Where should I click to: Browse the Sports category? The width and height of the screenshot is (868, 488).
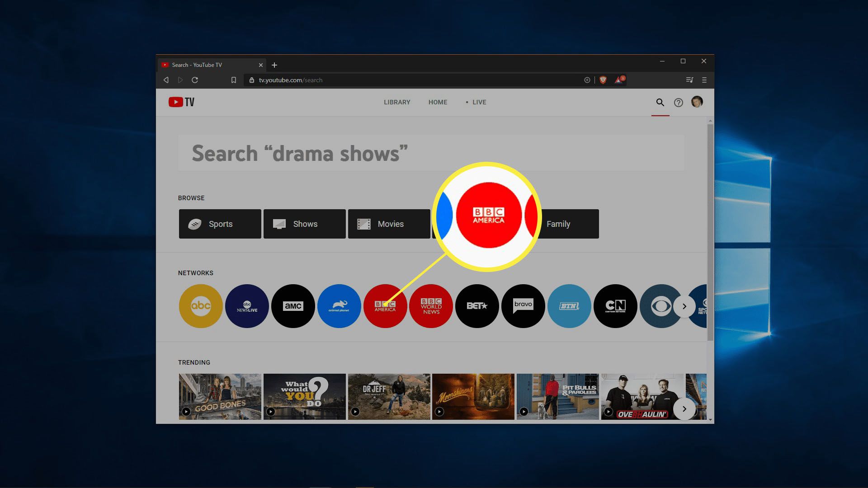(x=220, y=224)
